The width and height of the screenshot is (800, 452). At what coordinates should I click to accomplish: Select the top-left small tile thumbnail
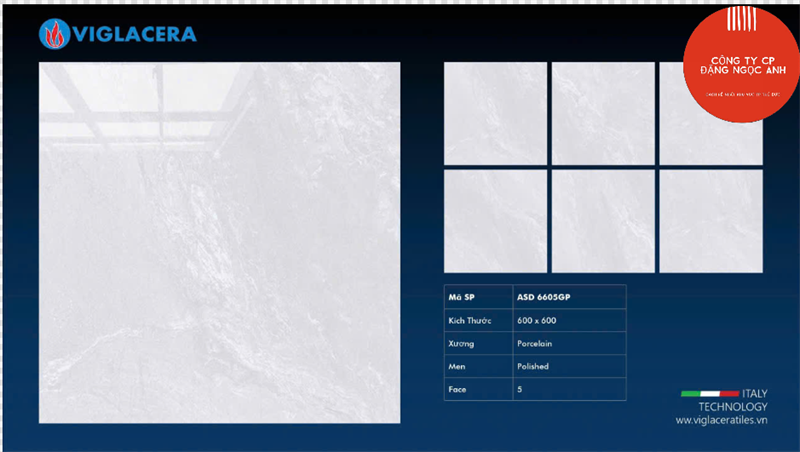coord(495,113)
